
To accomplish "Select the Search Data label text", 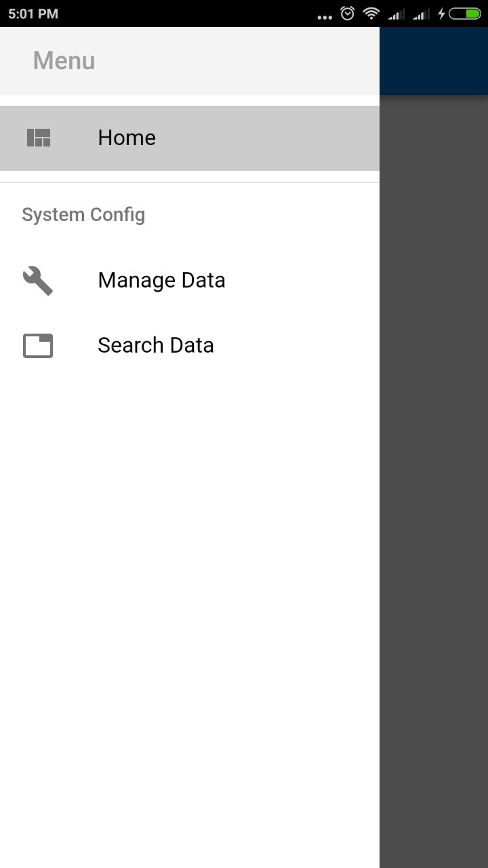I will [155, 345].
